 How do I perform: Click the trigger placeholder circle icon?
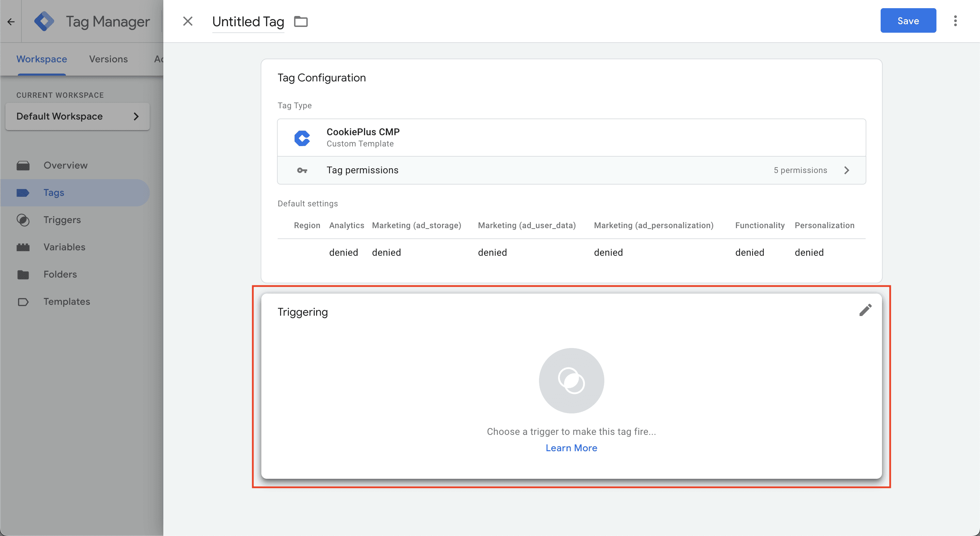(571, 380)
